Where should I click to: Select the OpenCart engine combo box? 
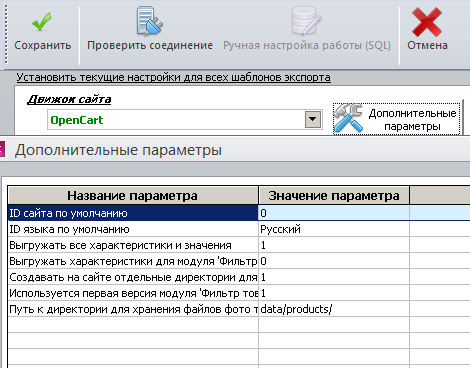tap(184, 119)
